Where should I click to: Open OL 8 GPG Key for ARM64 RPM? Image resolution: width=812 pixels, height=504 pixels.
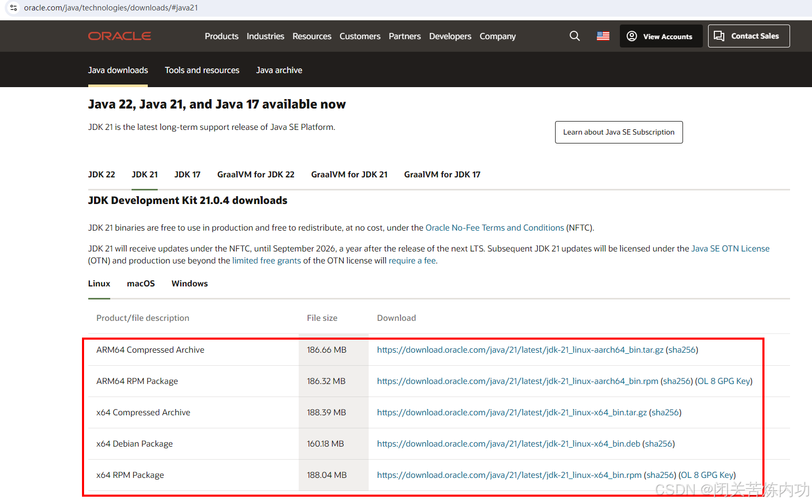point(724,381)
